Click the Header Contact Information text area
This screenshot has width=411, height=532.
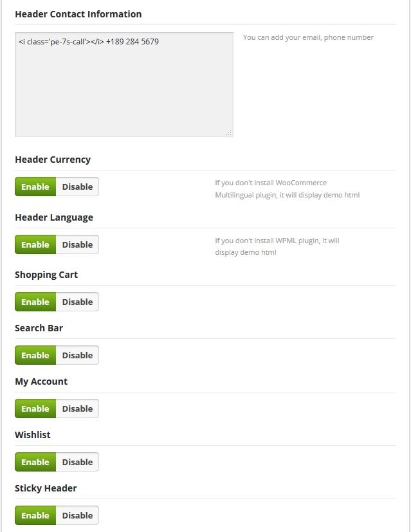(124, 84)
